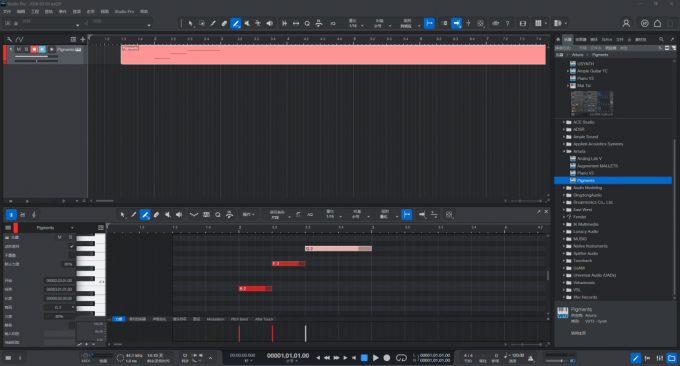The height and width of the screenshot is (366, 680).
Task: Select the Modulation automation tab
Action: coord(216,319)
